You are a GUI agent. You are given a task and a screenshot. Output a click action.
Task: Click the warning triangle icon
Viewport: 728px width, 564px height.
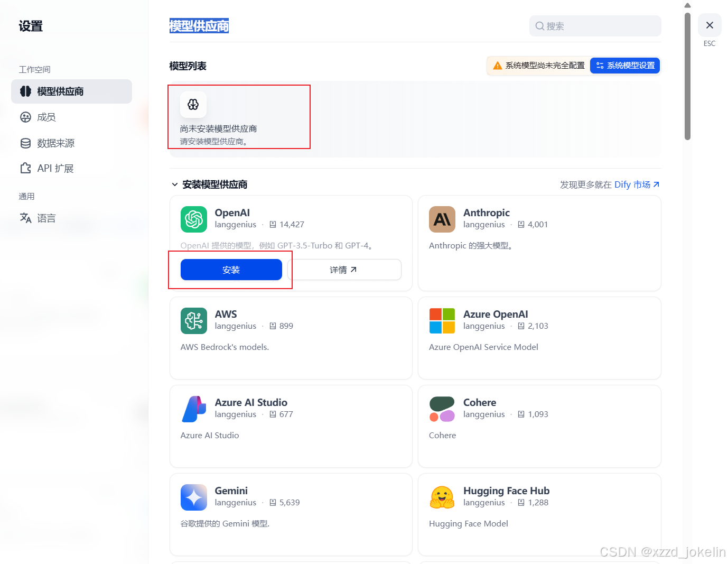pyautogui.click(x=497, y=66)
